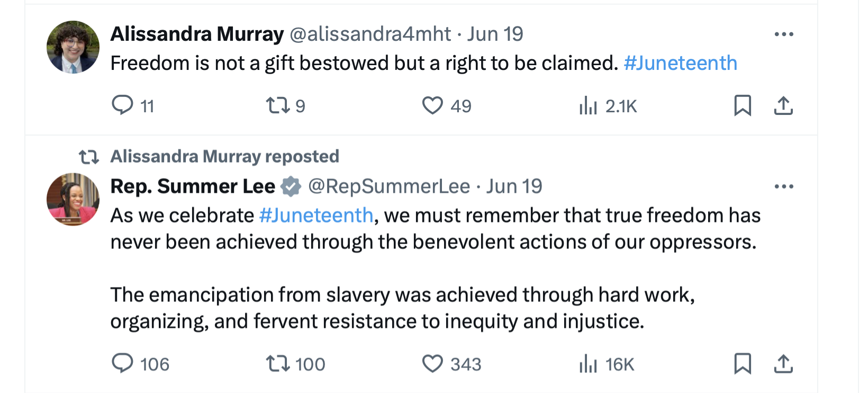View analytics on Alissandra Murray's tweet
The height and width of the screenshot is (393, 868).
[588, 106]
